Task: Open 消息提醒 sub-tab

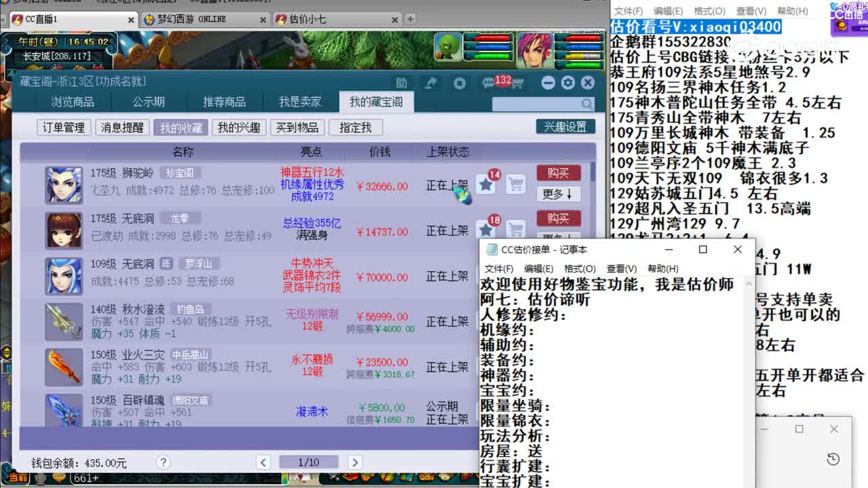Action: [122, 127]
